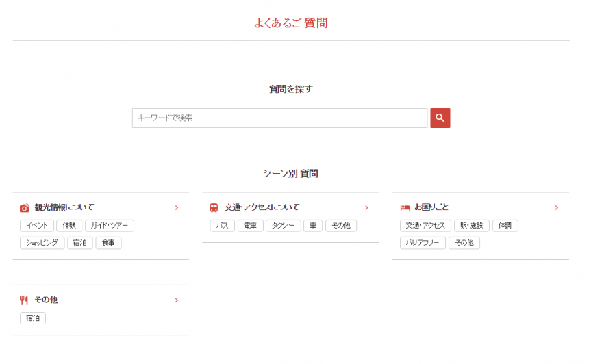This screenshot has width=589, height=364.
Task: Pick the 食事 tag
Action: 108,243
